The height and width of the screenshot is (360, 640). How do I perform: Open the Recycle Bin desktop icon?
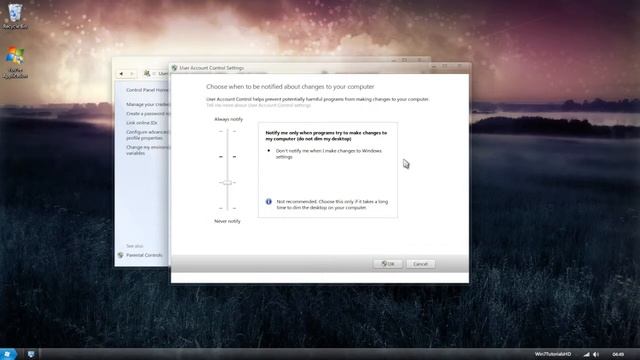point(15,16)
